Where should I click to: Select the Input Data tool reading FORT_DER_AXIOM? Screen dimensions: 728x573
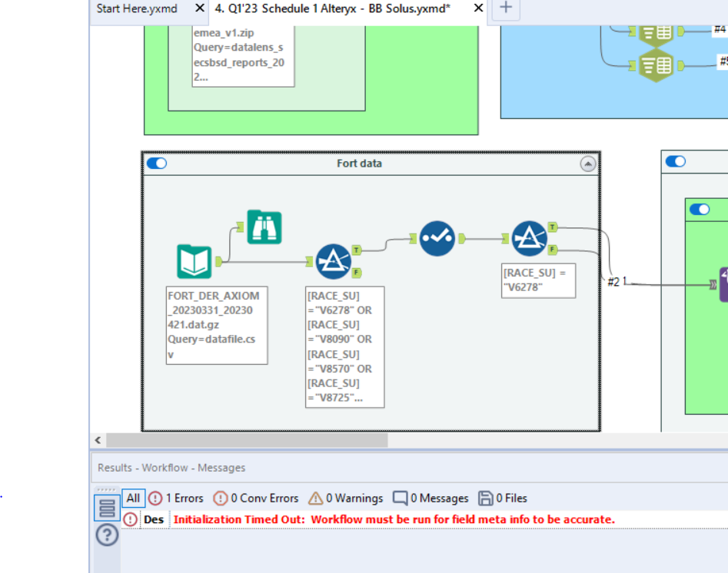(x=194, y=262)
